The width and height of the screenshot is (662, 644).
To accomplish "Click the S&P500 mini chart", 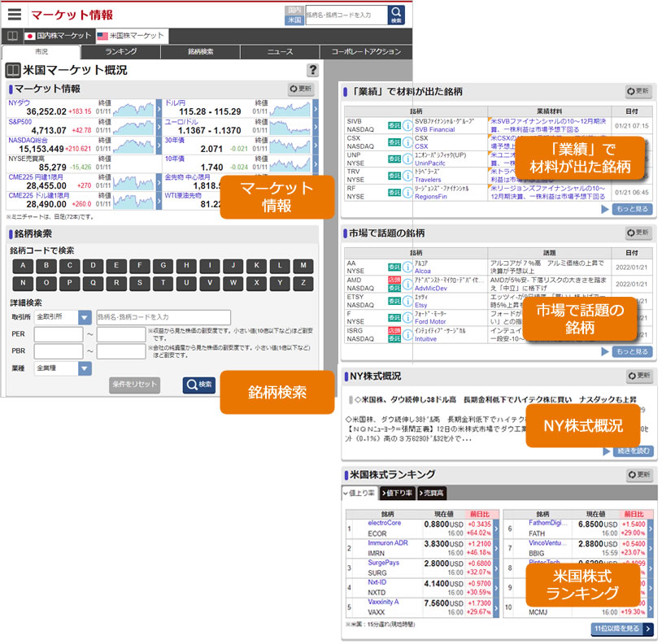I will (x=133, y=126).
